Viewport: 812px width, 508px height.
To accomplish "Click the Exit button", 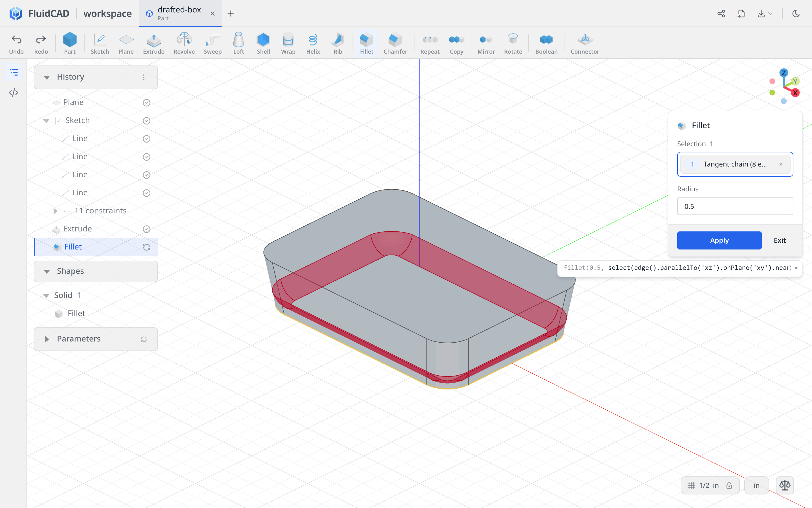I will tap(780, 240).
